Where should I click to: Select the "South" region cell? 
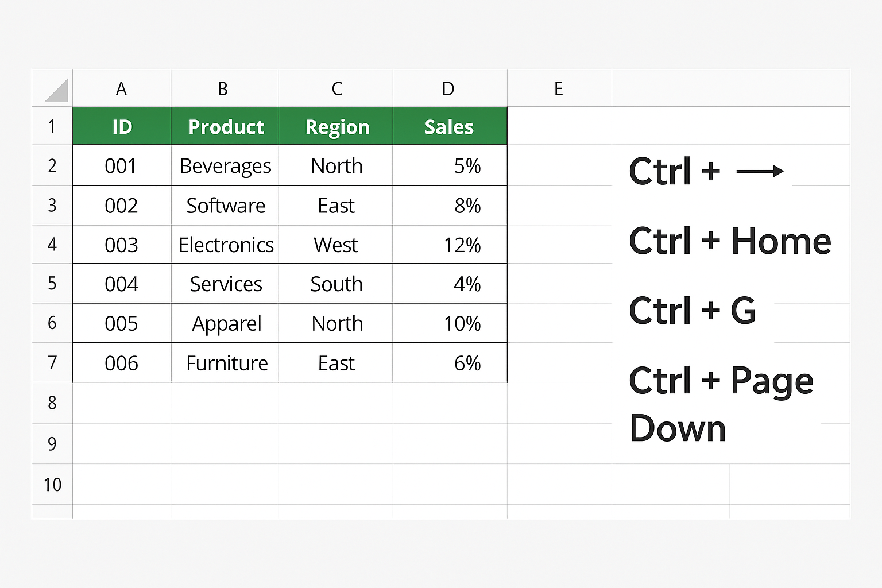click(x=336, y=284)
